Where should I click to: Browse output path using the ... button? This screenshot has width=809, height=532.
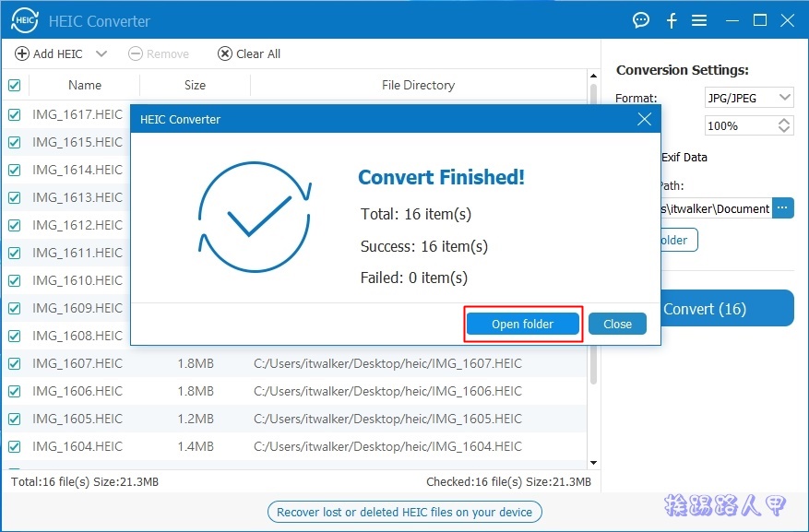(x=782, y=208)
